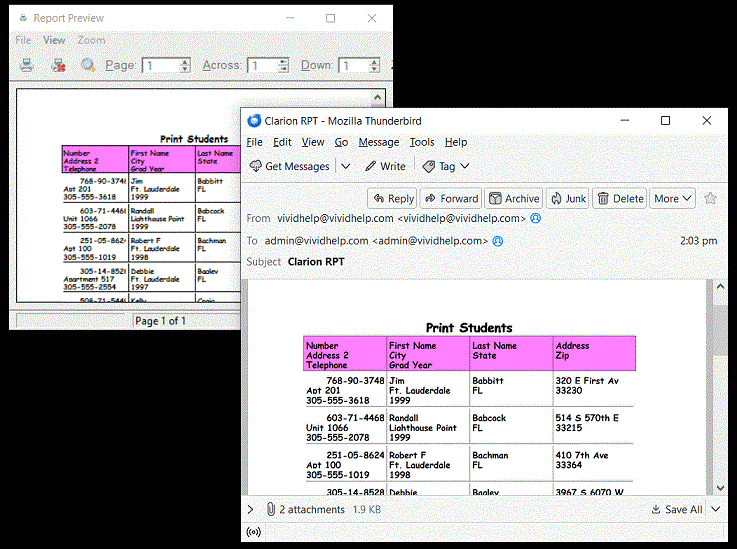Viewport: 737px width, 549px height.
Task: Star the message with star icon
Action: 710,199
